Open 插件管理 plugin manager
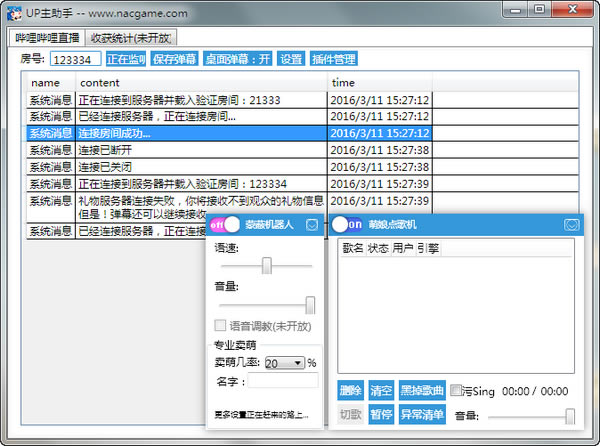The height and width of the screenshot is (446, 600). (x=333, y=60)
